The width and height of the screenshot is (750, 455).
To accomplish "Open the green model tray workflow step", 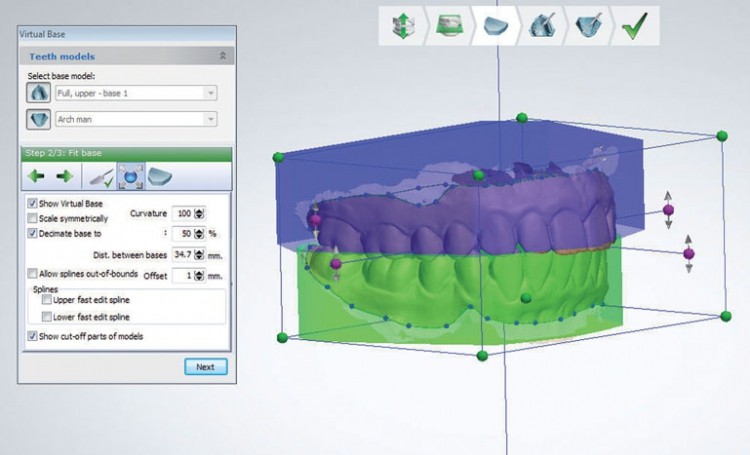I will (450, 25).
